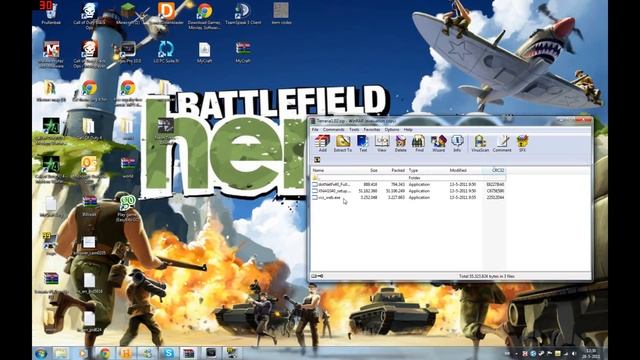This screenshot has height=360, width=640.
Task: Click the Find binoculars icon
Action: coord(419,144)
